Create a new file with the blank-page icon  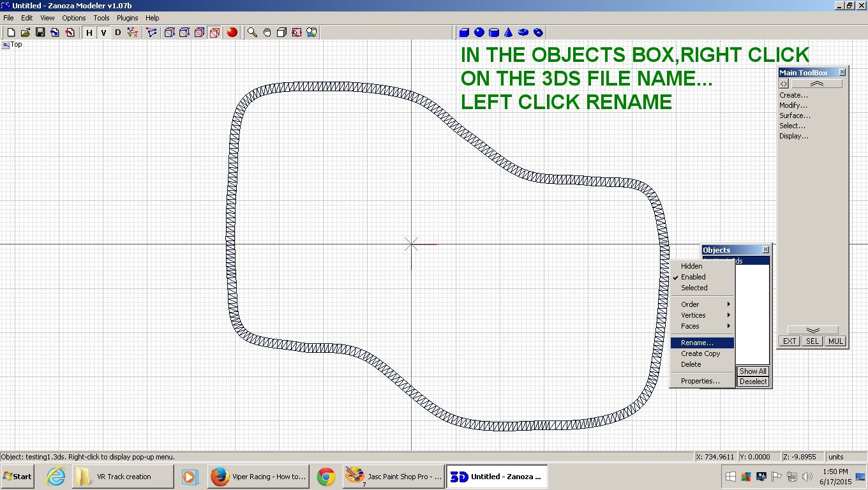pos(11,33)
